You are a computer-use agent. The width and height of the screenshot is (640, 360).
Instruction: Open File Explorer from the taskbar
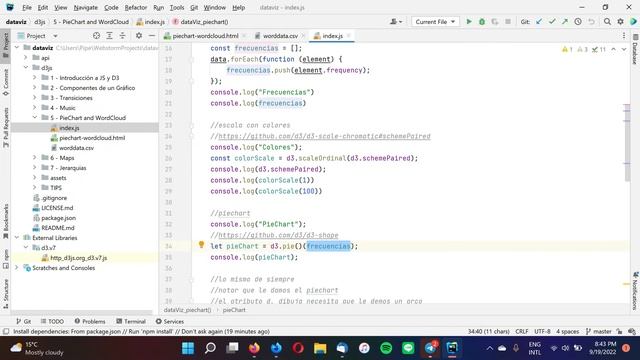pos(320,348)
